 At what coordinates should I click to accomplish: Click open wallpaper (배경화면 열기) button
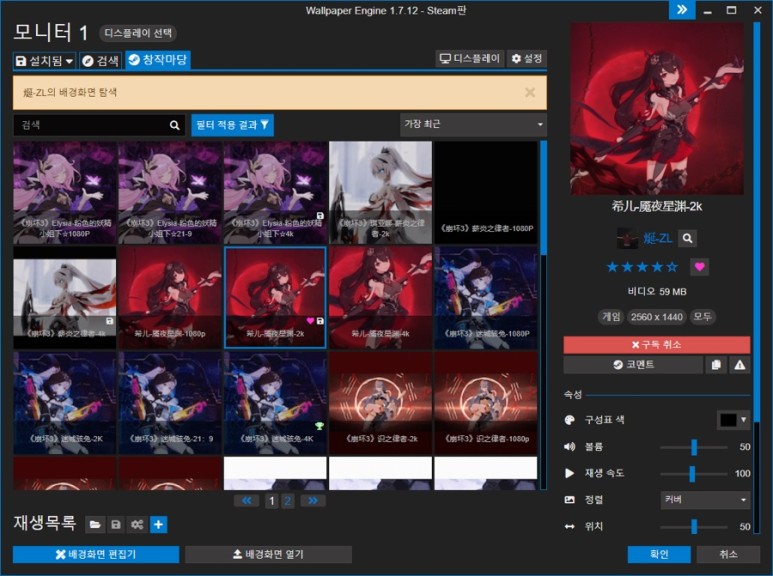pos(268,554)
